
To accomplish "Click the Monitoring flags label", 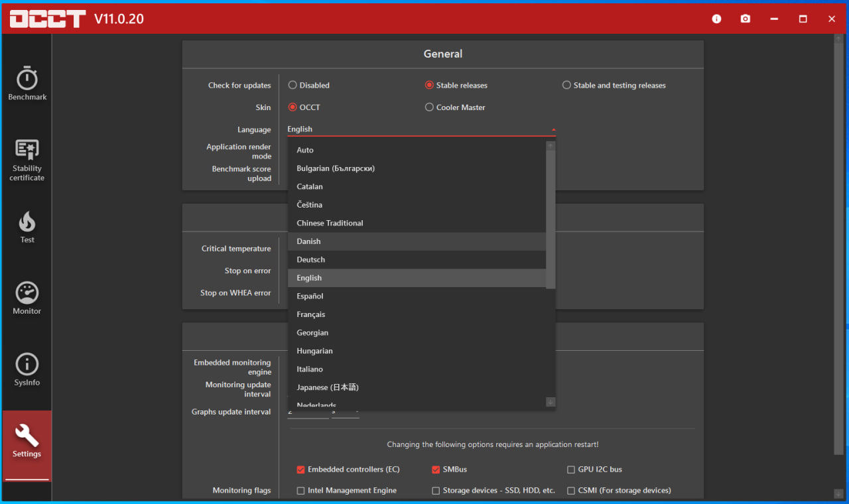I will click(x=242, y=491).
